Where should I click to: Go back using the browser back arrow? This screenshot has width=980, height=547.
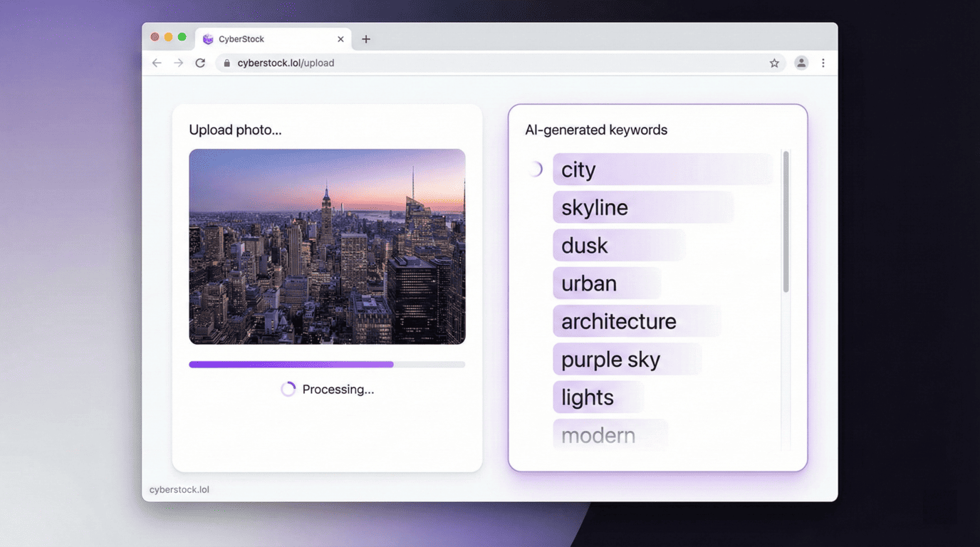[157, 63]
